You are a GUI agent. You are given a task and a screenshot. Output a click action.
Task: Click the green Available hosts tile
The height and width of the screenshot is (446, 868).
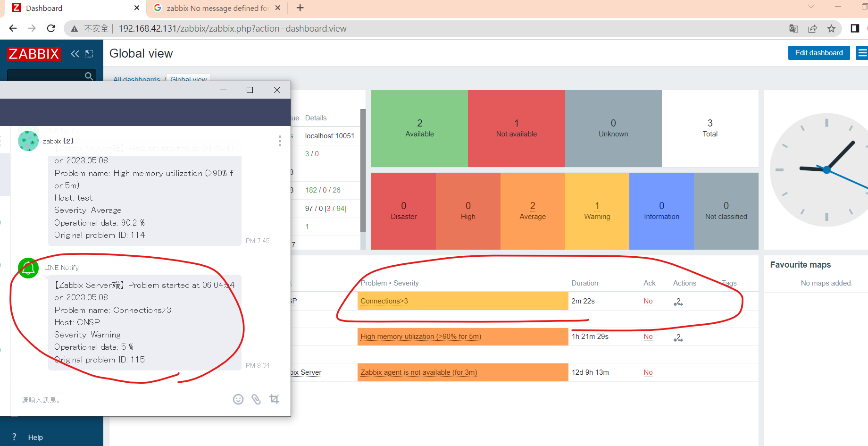coord(419,128)
